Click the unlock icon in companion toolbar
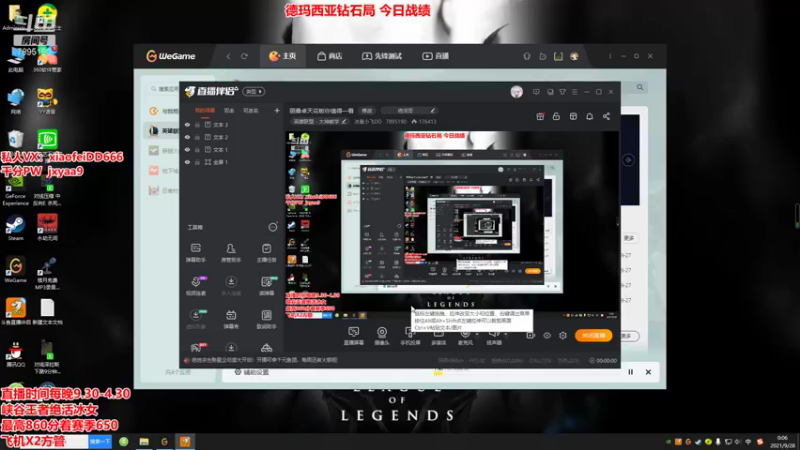The height and width of the screenshot is (450, 800). 556,116
